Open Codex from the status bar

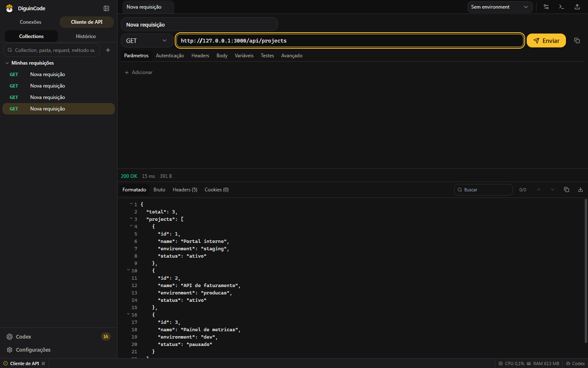(575, 364)
